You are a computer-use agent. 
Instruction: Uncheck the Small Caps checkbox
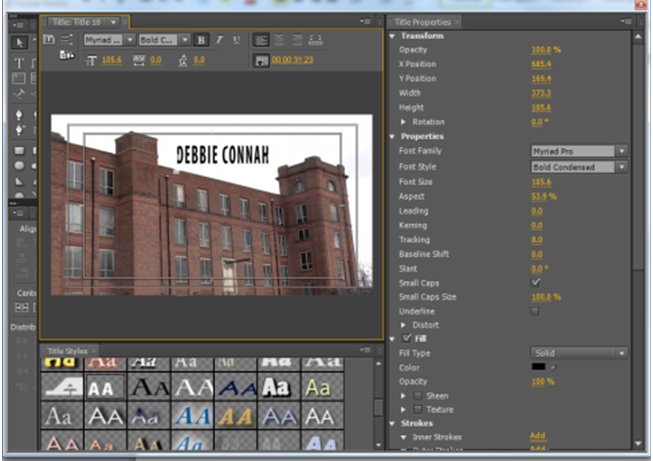click(x=536, y=283)
